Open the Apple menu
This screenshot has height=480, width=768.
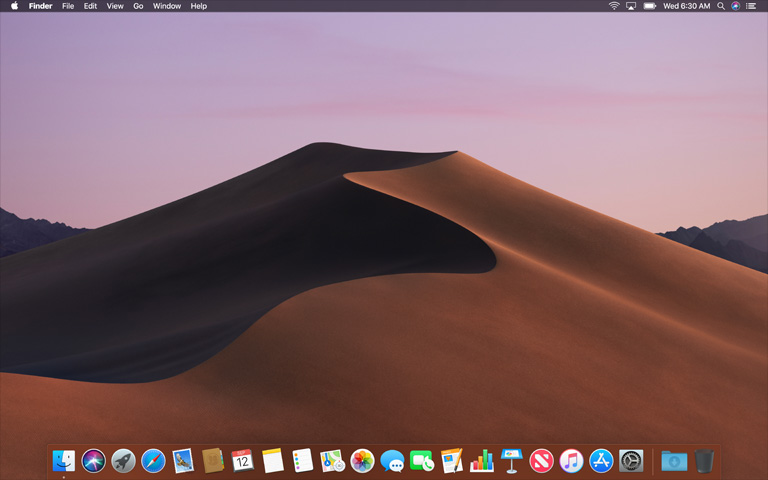click(14, 6)
